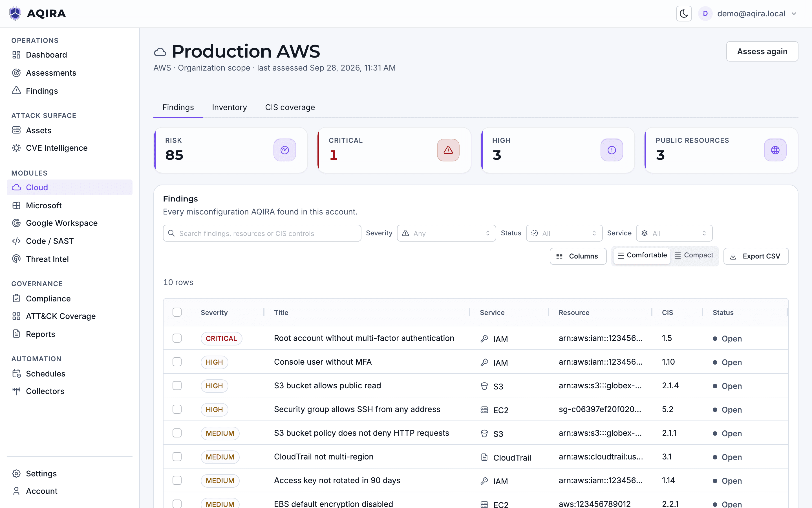The image size is (812, 508).
Task: Open the Columns chooser
Action: click(x=578, y=256)
